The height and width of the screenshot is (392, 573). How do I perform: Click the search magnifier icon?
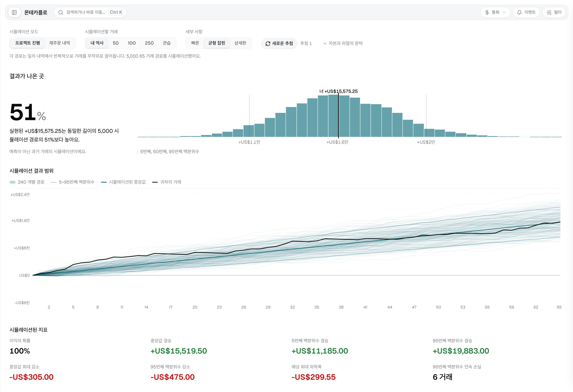pyautogui.click(x=61, y=12)
